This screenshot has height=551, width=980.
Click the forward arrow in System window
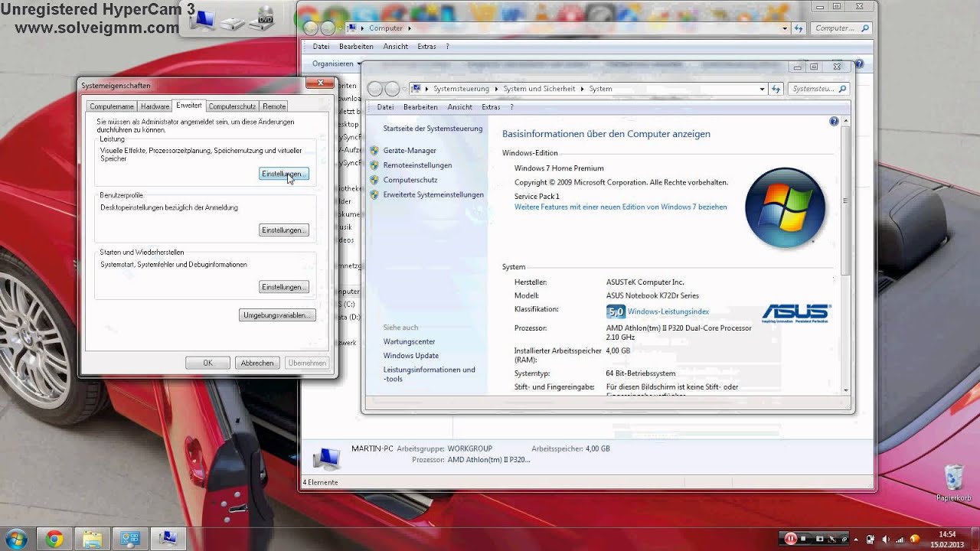(392, 89)
